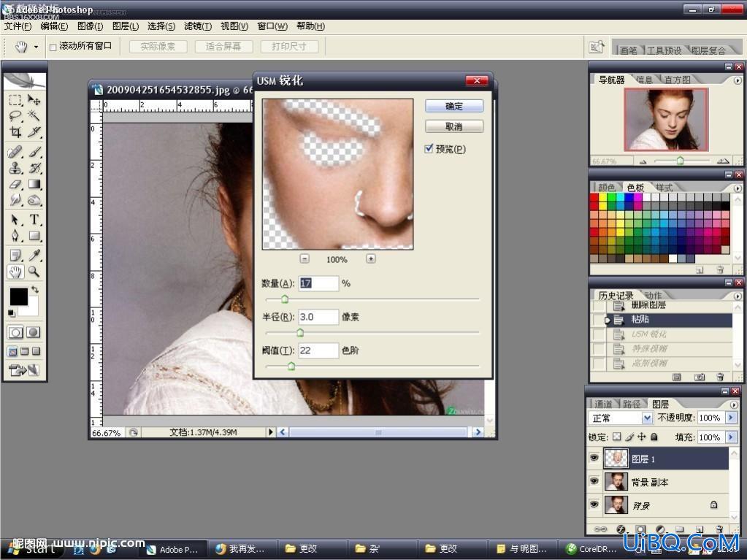
Task: Switch to the 直方图 (Histogram) tab
Action: pyautogui.click(x=678, y=80)
